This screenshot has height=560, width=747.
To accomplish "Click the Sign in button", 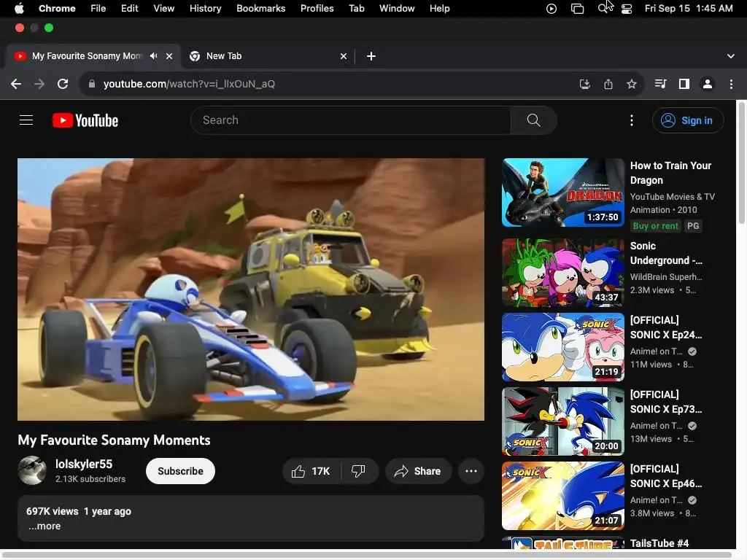I will pos(688,120).
